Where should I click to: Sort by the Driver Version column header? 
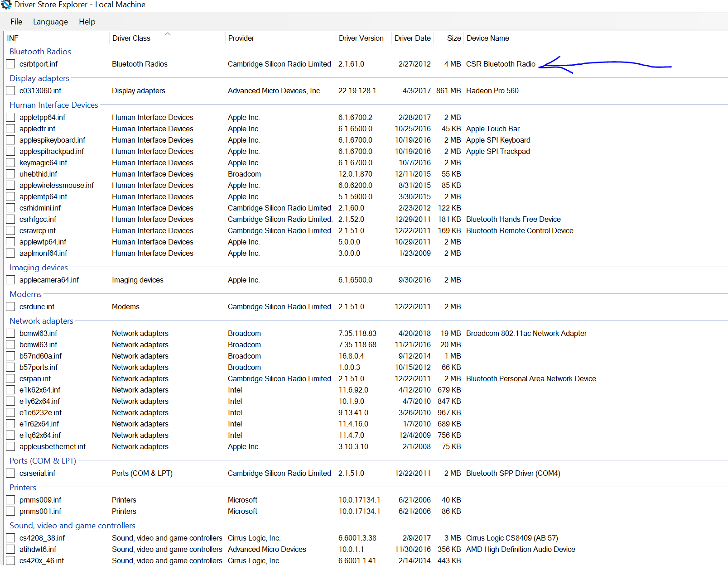363,38
